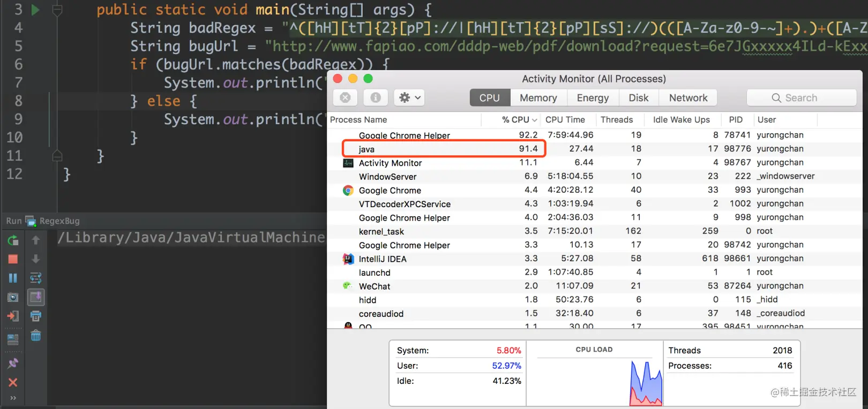Viewport: 868px width, 409px height.
Task: Open the gear action dropdown in Activity Monitor
Action: 410,97
